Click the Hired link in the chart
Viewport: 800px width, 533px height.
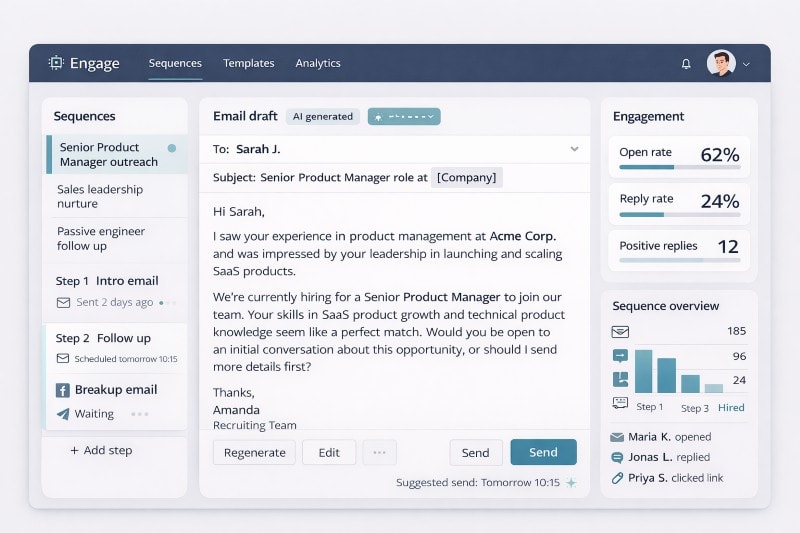click(731, 408)
